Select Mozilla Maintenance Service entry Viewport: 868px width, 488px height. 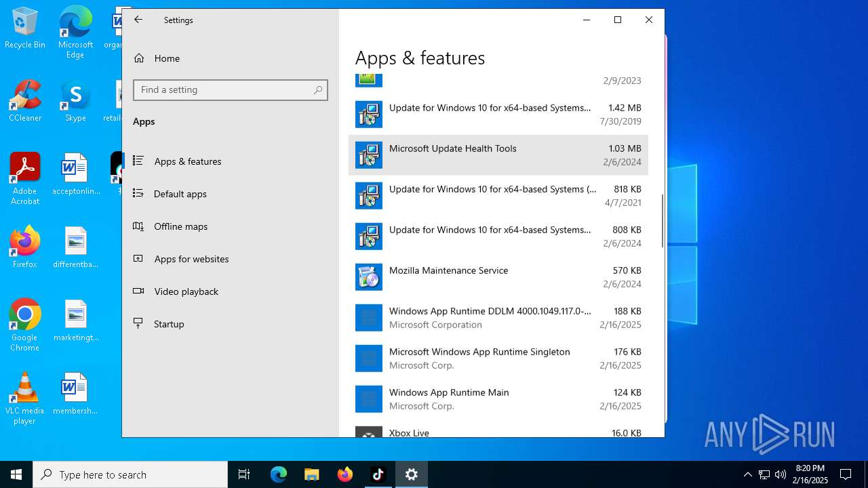(x=498, y=277)
